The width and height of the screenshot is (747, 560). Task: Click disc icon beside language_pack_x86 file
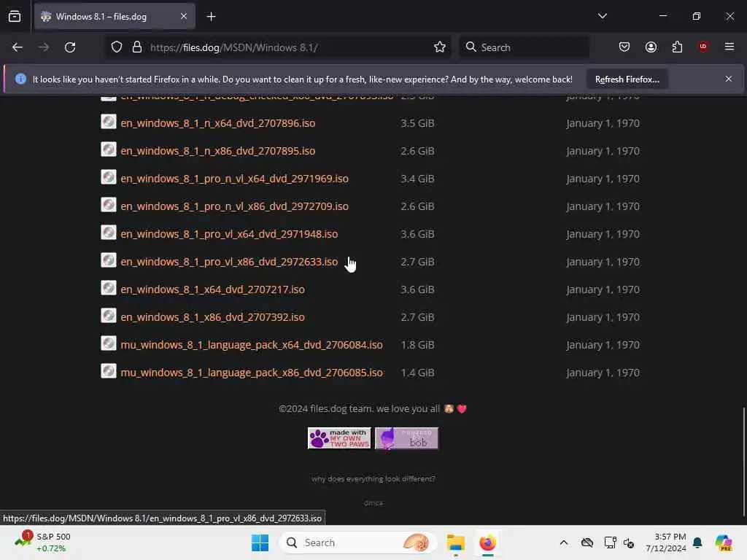[109, 370]
